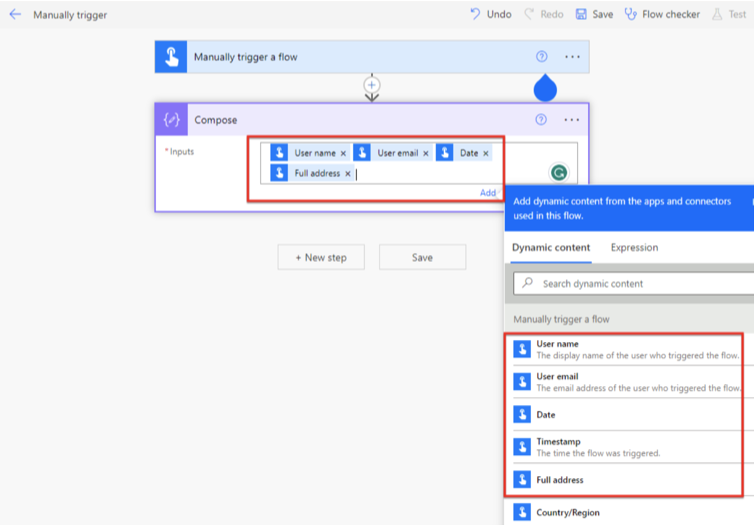Image resolution: width=754 pixels, height=525 pixels.
Task: Click the icon beside Full address list item
Action: tap(522, 479)
